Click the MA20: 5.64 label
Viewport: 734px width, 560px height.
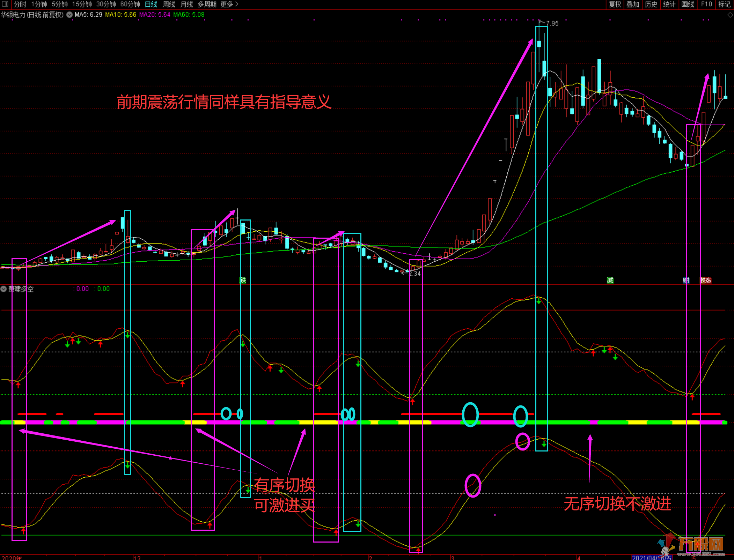[155, 15]
